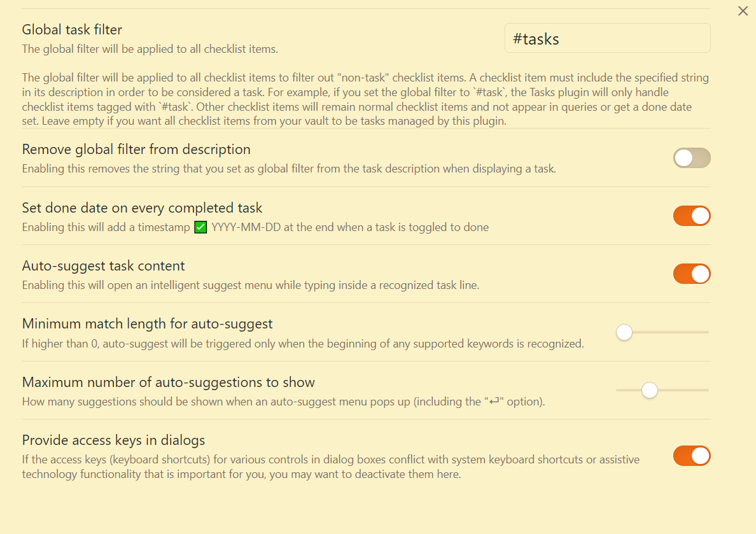Click the "Auto-suggest task content" heading
The height and width of the screenshot is (534, 756).
tap(104, 265)
